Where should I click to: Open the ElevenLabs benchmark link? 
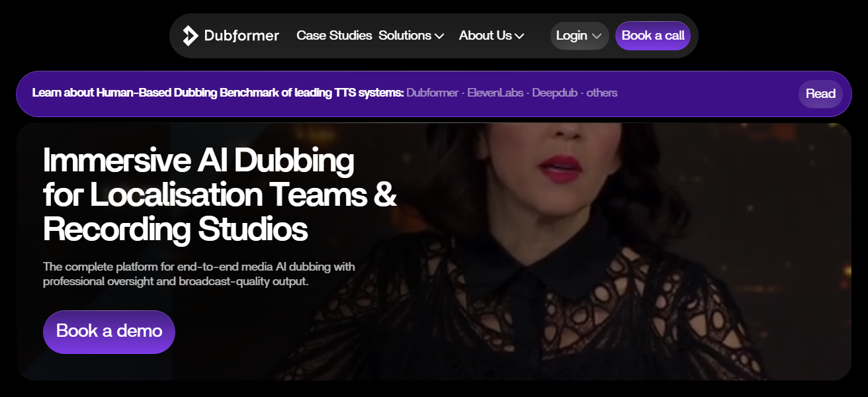(x=495, y=93)
